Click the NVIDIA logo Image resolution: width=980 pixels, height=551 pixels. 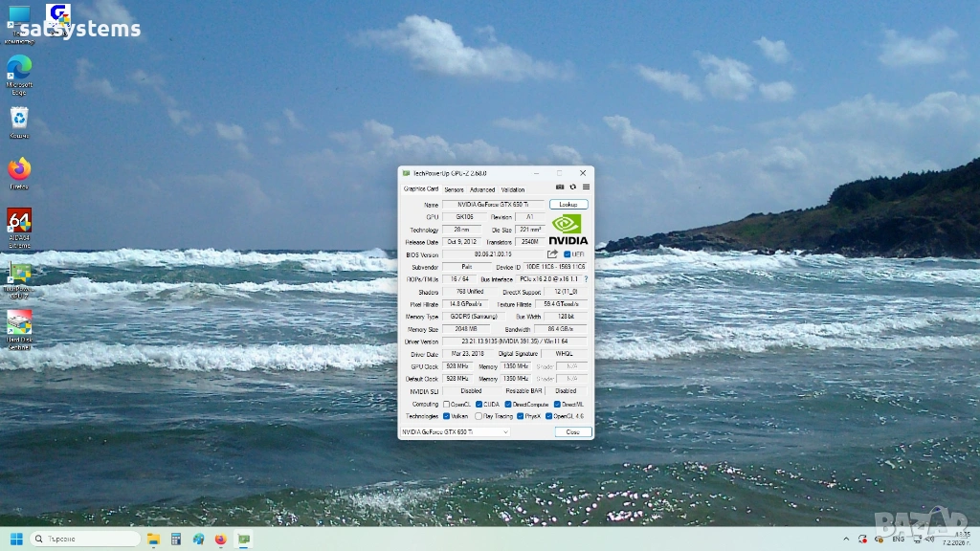pos(568,229)
